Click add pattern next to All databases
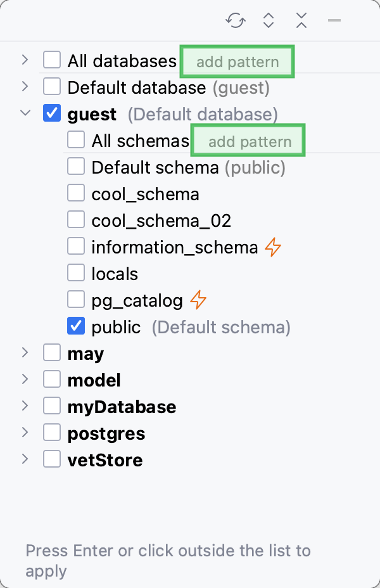 pyautogui.click(x=237, y=61)
